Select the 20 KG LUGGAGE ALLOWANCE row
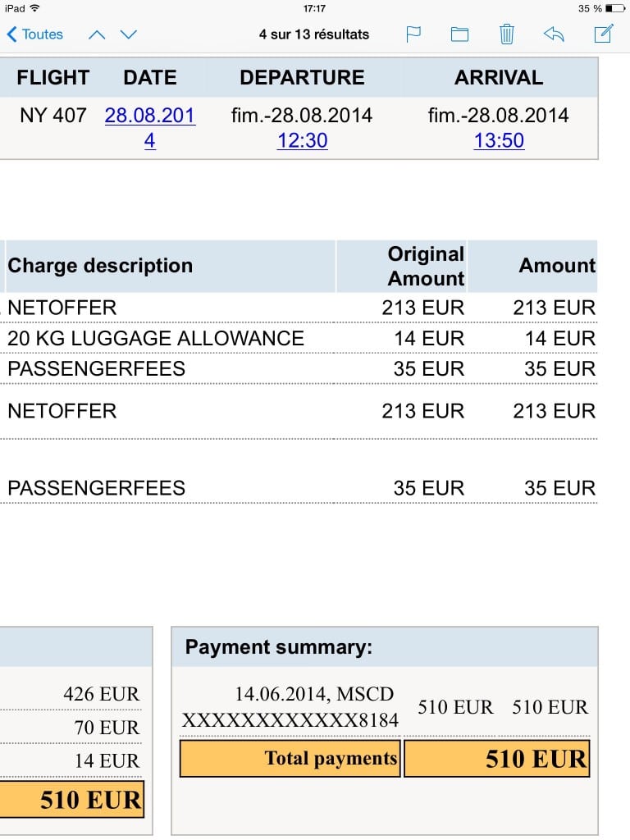 click(x=156, y=338)
